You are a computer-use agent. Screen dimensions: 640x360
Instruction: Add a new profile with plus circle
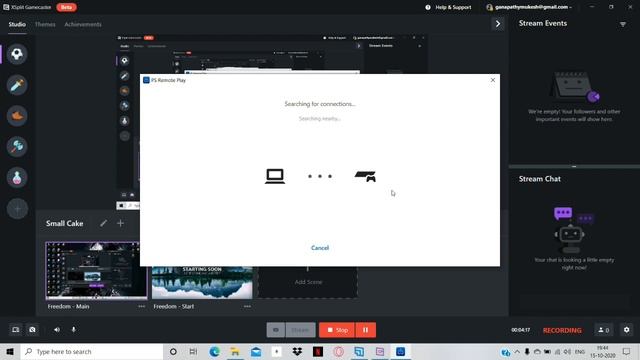[17, 209]
